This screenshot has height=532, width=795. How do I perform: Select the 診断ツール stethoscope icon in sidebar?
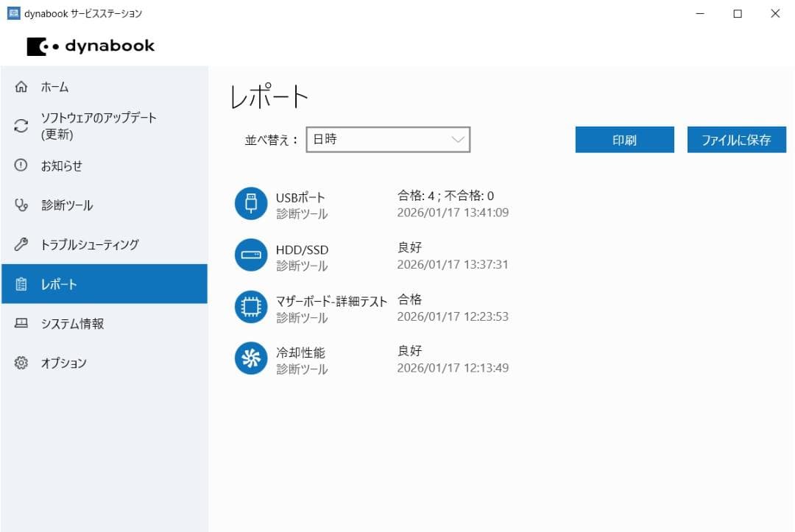[x=19, y=205]
